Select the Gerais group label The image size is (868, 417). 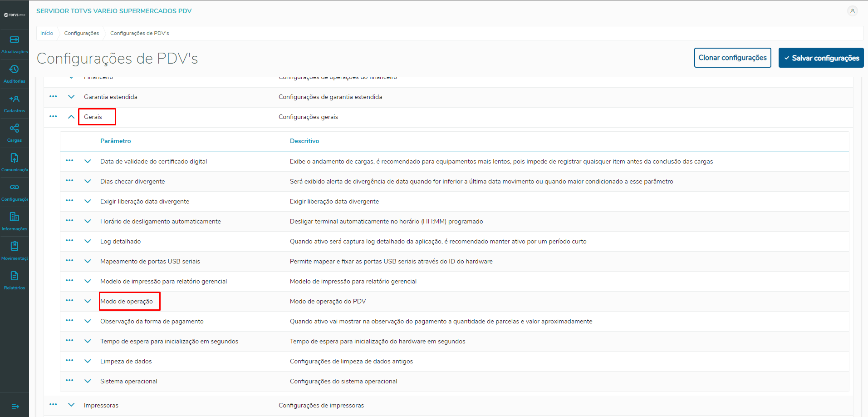click(x=93, y=117)
